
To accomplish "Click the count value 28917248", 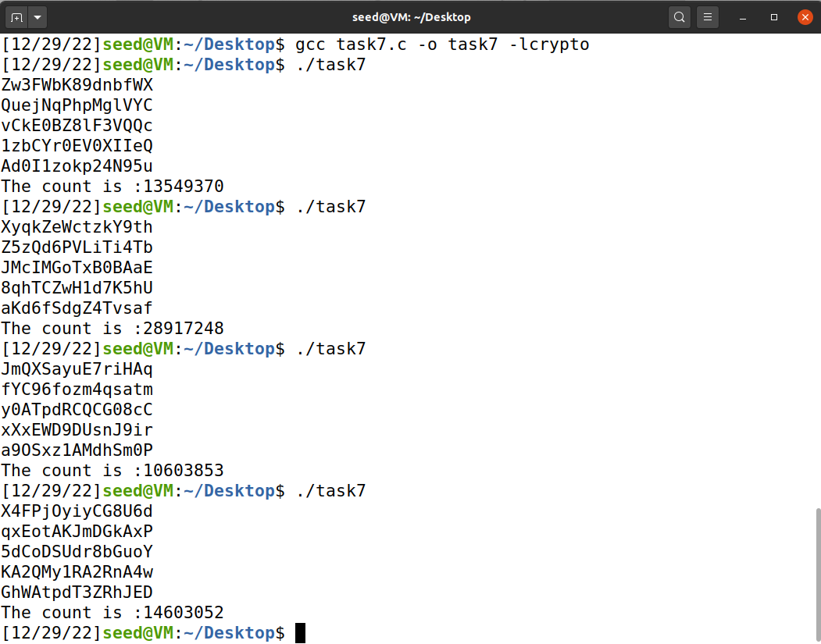I will pos(184,329).
